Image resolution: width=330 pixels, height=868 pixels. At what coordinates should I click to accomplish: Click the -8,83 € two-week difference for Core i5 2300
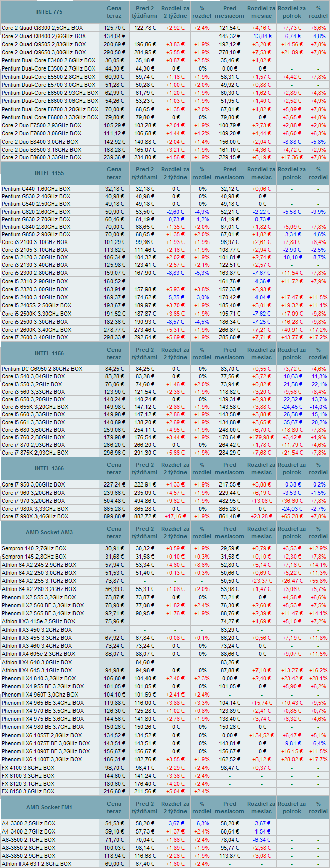[175, 273]
